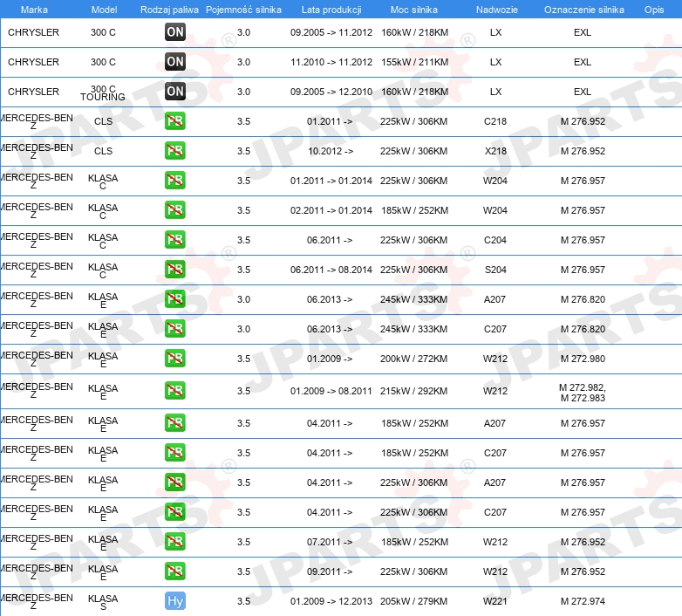Select the '205kW / 279KM' power cell
This screenshot has width=682, height=616.
tap(413, 601)
